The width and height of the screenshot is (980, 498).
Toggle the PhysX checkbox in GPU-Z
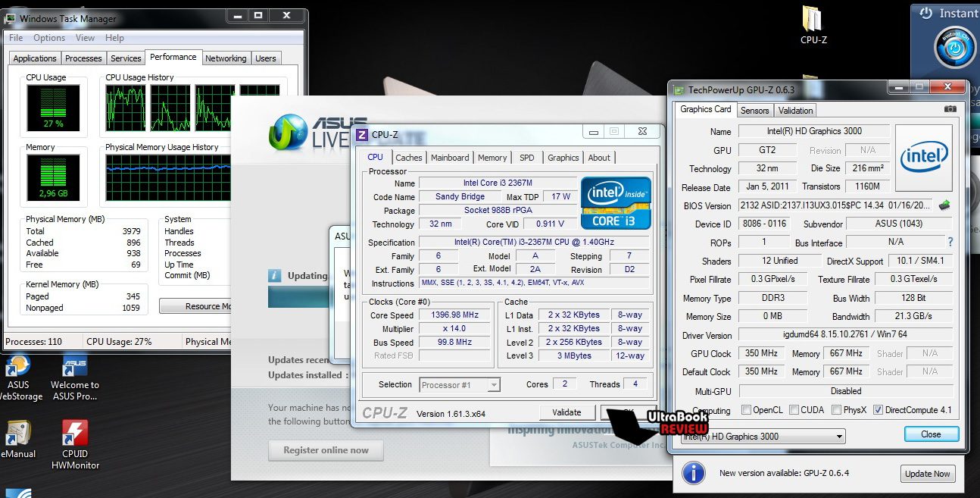(836, 410)
